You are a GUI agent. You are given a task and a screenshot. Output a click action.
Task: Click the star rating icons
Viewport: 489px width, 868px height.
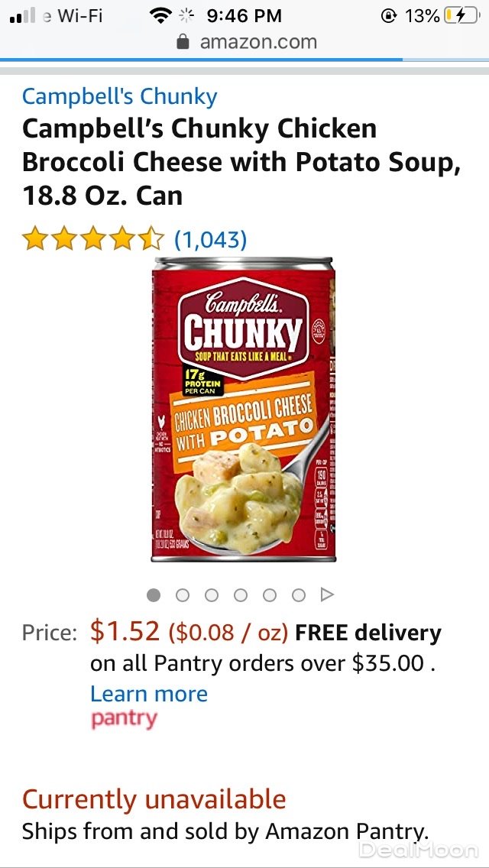tap(93, 240)
